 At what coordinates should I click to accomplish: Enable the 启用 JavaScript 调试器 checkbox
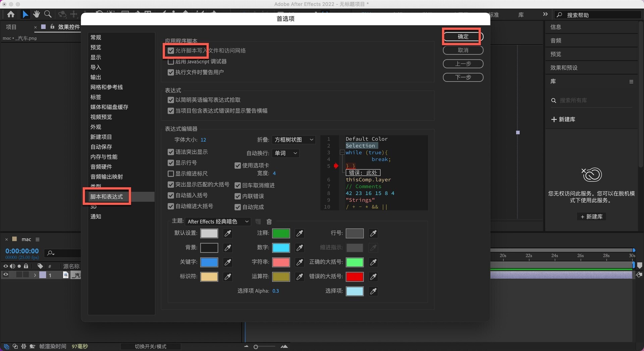(x=171, y=62)
